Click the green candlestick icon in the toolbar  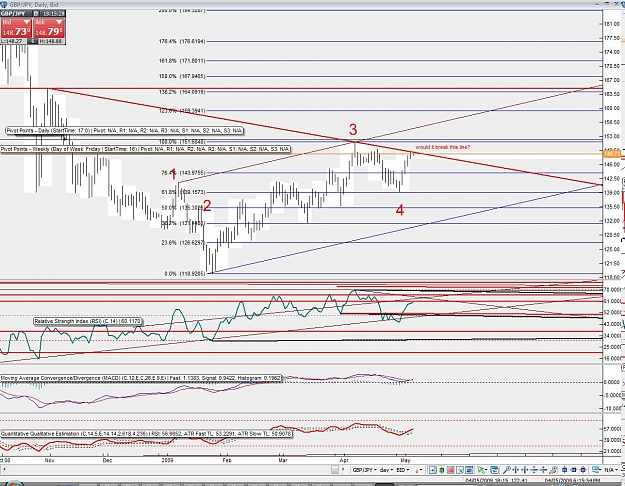pos(441,470)
